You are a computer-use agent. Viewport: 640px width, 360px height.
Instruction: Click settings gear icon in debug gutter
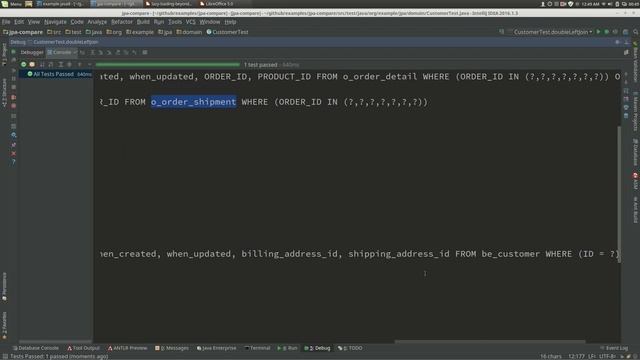point(13,135)
